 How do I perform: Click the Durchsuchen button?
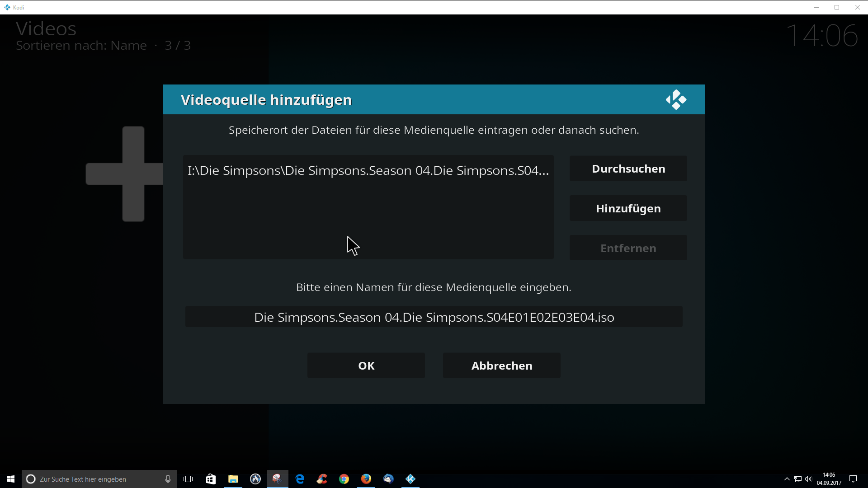coord(628,169)
